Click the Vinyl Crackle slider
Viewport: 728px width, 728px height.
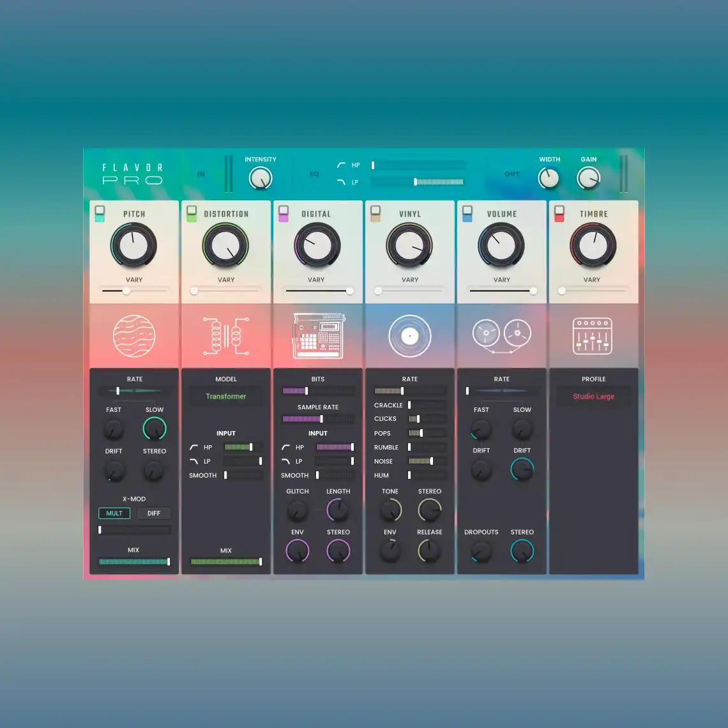click(x=427, y=406)
